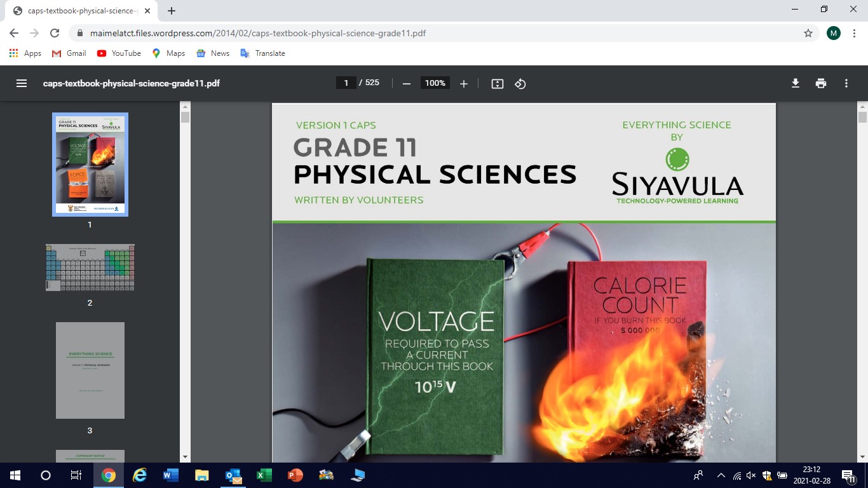Show hidden system tray icons
868x488 pixels.
(x=721, y=475)
